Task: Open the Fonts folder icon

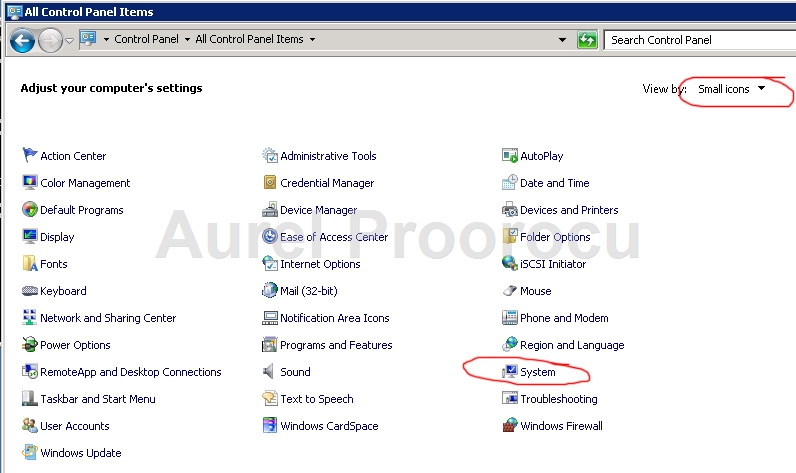Action: [x=29, y=263]
